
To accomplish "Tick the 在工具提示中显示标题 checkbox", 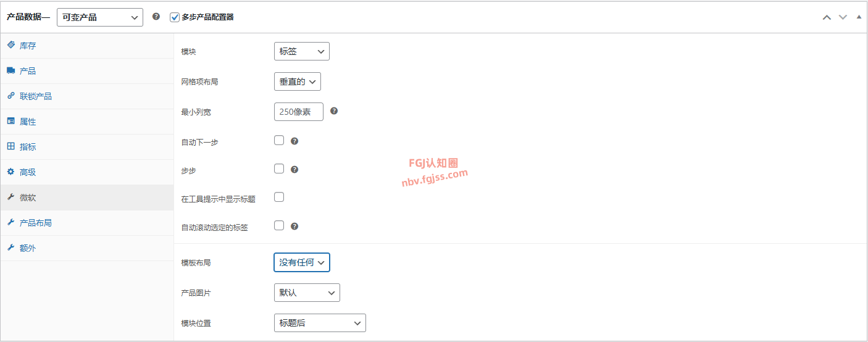I will point(279,197).
